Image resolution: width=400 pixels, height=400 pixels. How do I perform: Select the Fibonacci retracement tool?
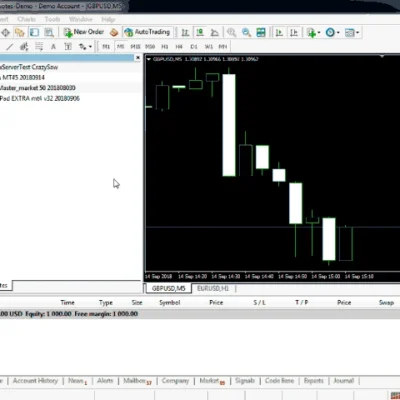pyautogui.click(x=39, y=47)
